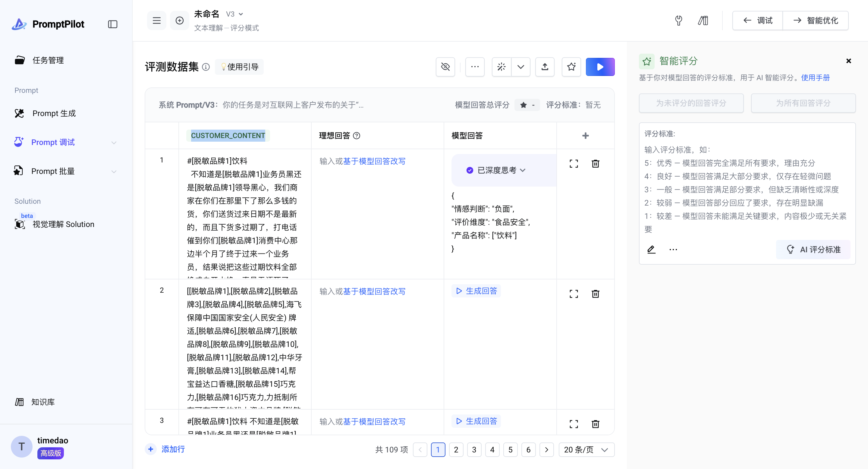Image resolution: width=868 pixels, height=469 pixels.
Task: Toggle the hide columns eye icon
Action: [445, 67]
